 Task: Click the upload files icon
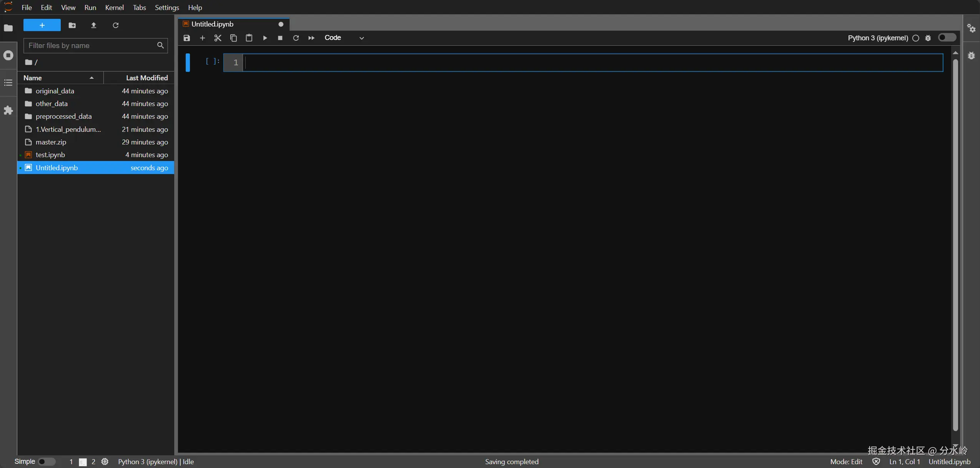tap(93, 25)
